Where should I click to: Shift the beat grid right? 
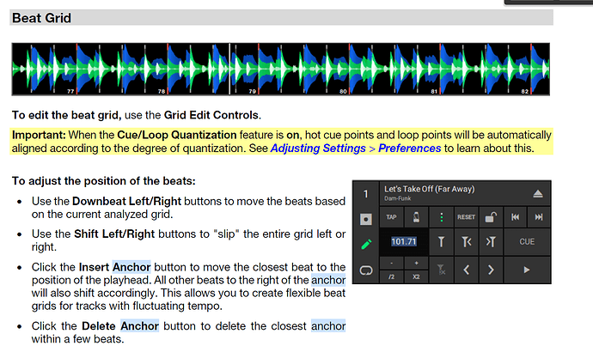492,270
